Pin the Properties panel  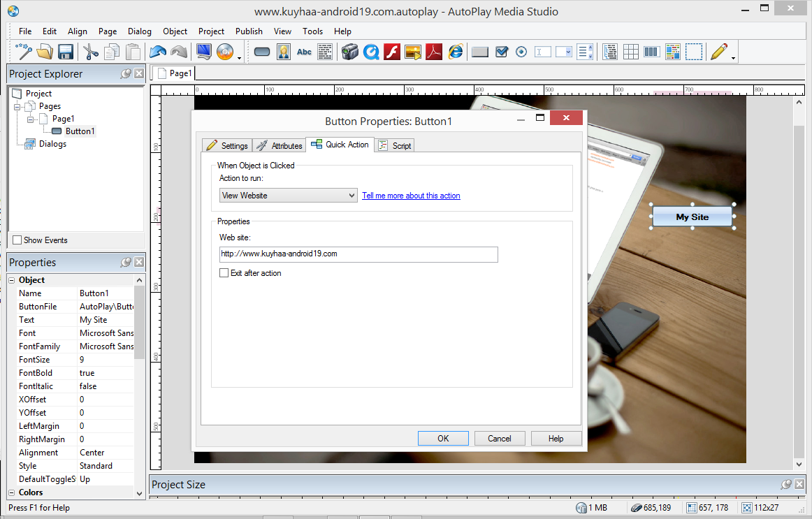(126, 263)
